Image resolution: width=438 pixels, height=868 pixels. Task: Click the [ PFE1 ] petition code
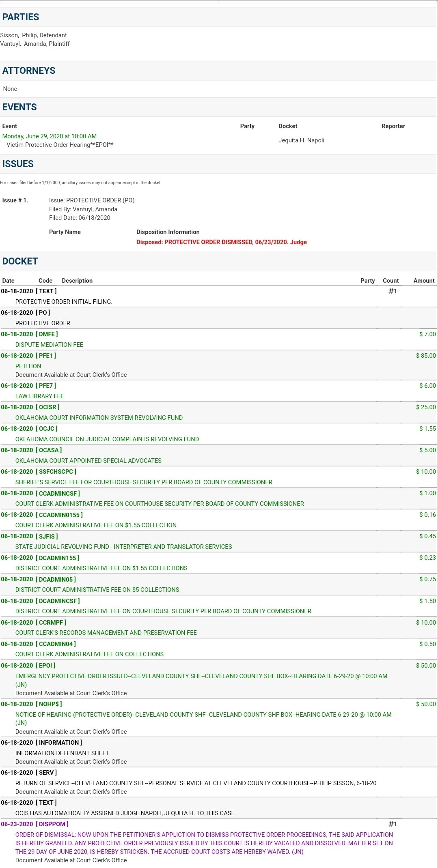46,356
